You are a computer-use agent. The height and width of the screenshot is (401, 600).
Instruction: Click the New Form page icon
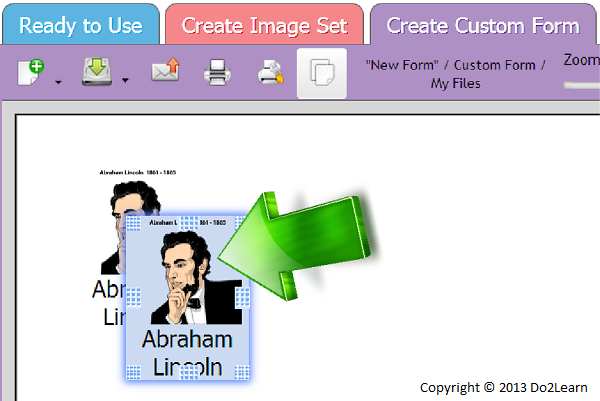[x=31, y=73]
